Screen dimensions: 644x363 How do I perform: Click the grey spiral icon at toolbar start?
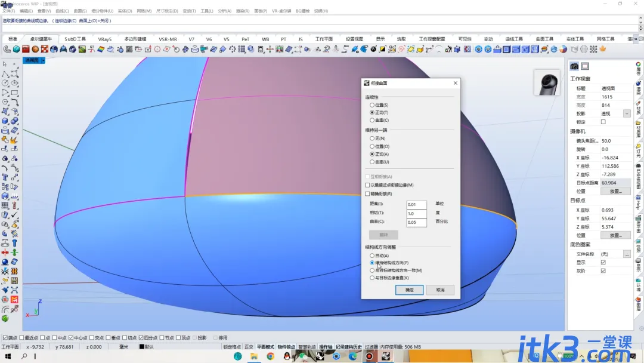click(x=7, y=50)
